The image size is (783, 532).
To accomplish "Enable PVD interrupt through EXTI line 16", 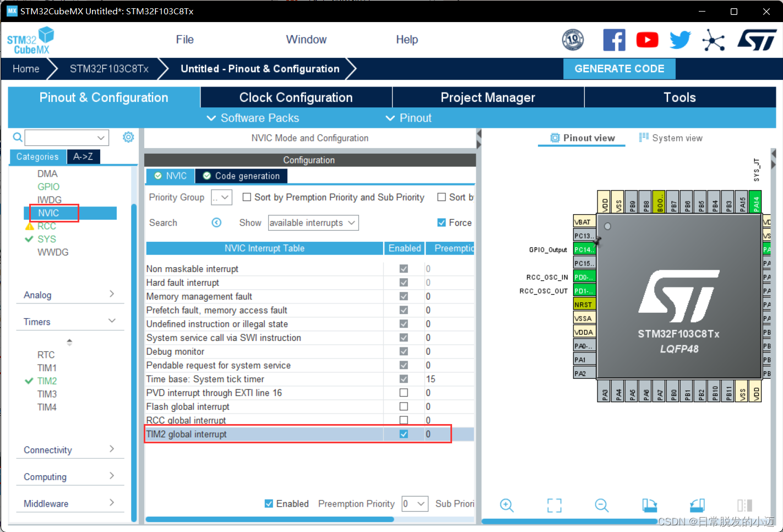I will pyautogui.click(x=404, y=393).
